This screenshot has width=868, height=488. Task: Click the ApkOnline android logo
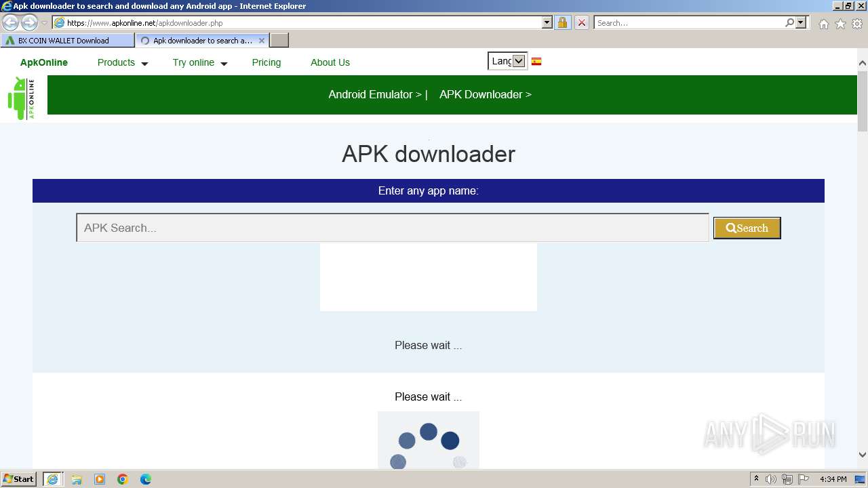pyautogui.click(x=21, y=98)
